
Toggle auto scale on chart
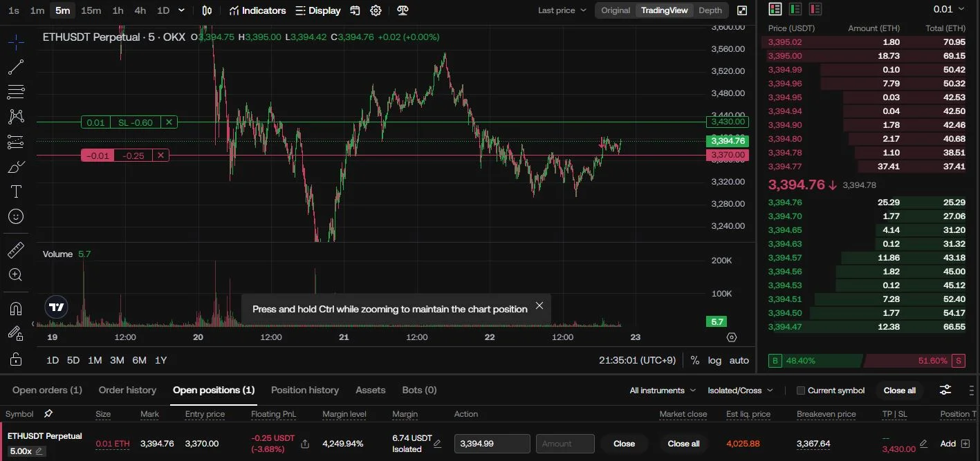coord(739,360)
